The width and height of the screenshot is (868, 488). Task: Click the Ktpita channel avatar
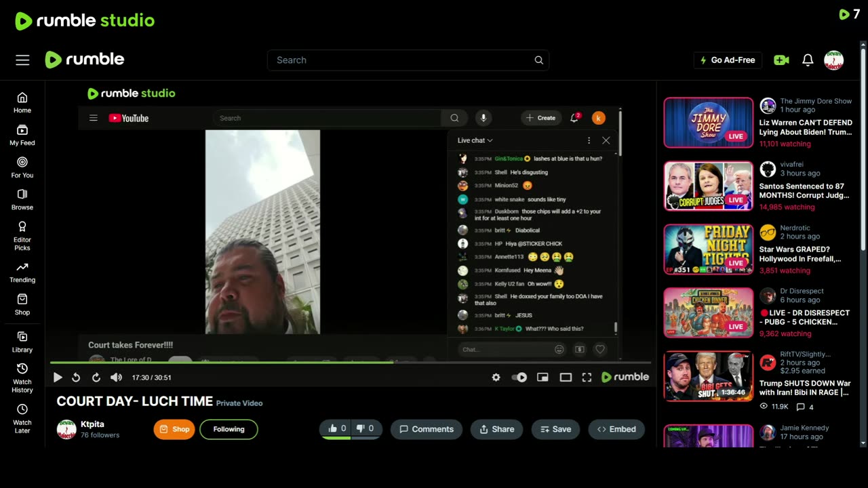click(x=66, y=429)
